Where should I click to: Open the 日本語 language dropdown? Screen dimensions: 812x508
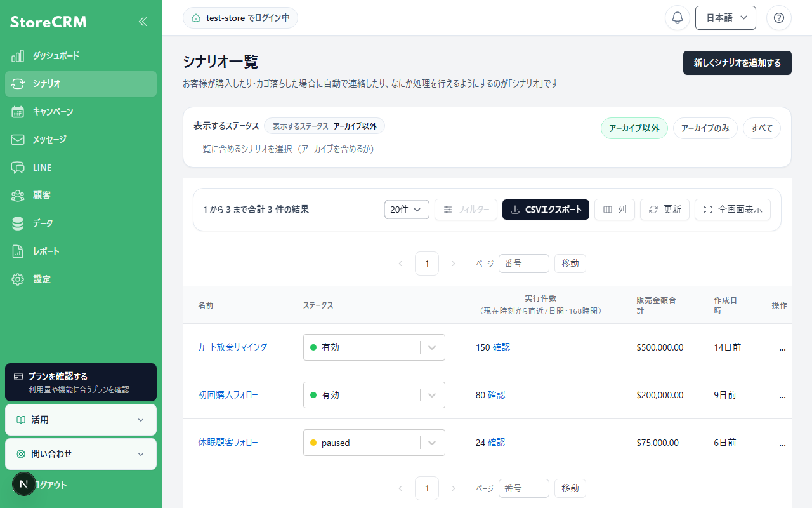(x=726, y=18)
